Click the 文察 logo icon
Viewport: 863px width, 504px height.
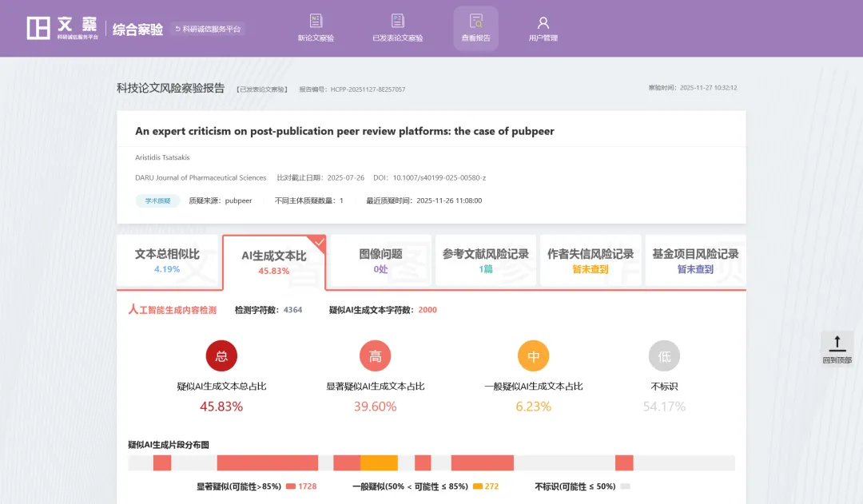(x=38, y=28)
